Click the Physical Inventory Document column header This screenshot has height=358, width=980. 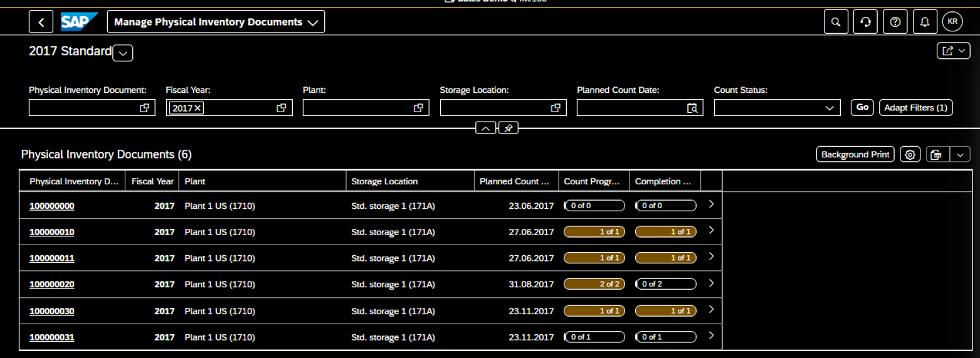click(x=73, y=181)
